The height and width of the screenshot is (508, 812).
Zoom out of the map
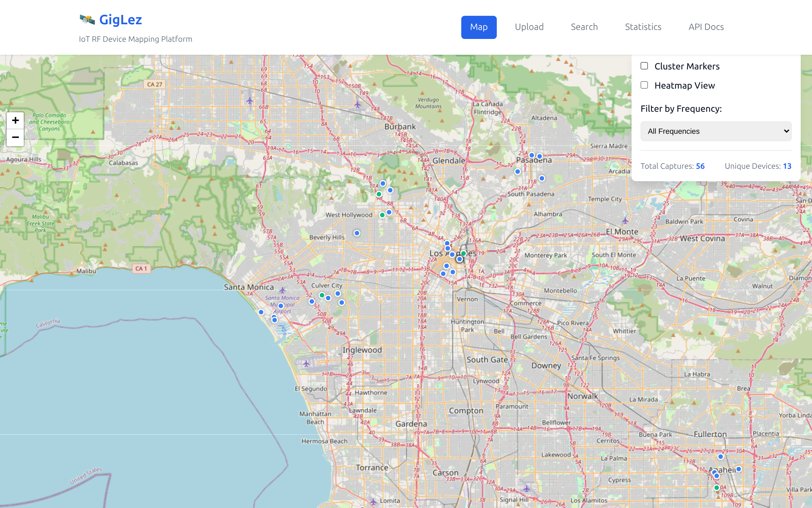pyautogui.click(x=16, y=137)
